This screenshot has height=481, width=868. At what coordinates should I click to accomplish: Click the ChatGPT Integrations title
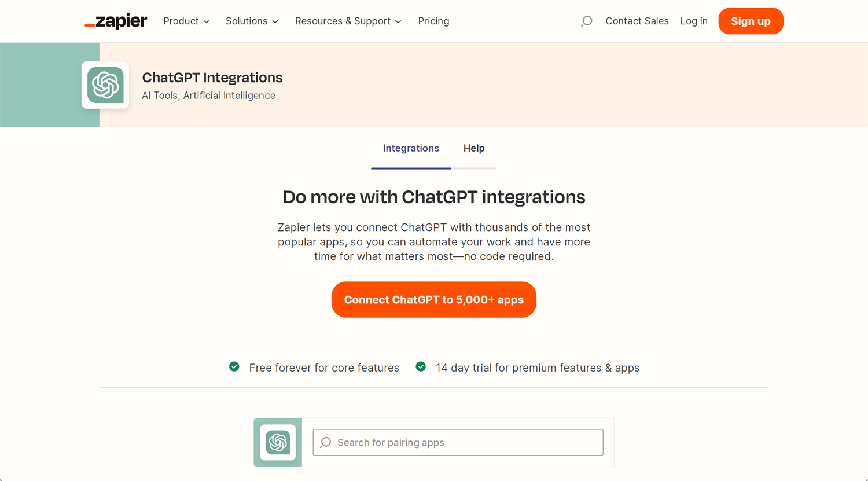[212, 78]
